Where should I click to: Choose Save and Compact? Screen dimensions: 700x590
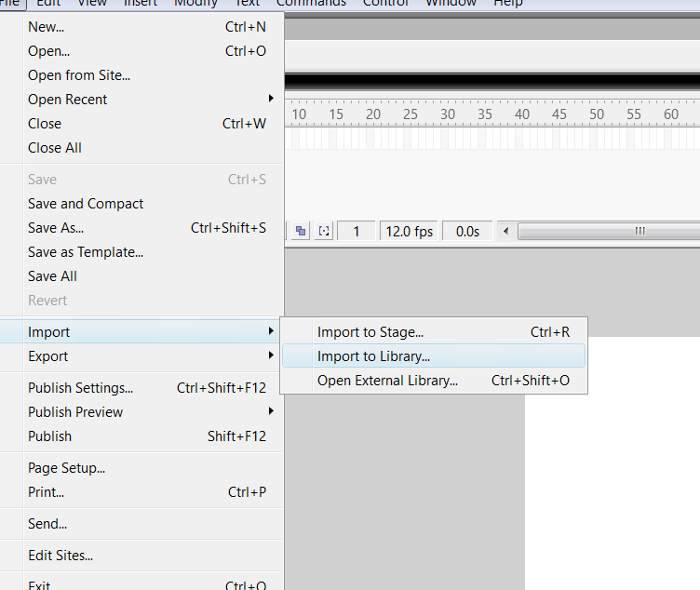tap(86, 204)
